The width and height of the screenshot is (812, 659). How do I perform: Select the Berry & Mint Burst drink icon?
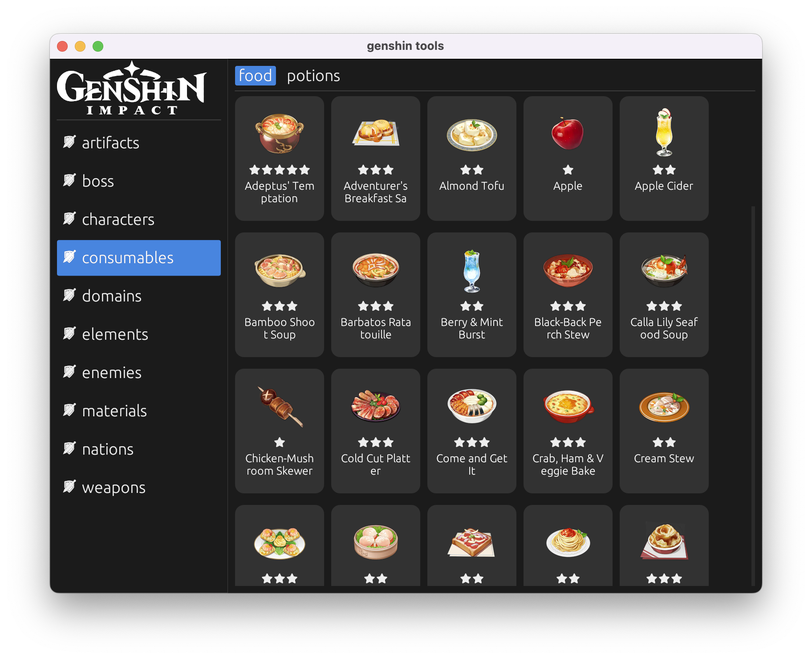(472, 270)
